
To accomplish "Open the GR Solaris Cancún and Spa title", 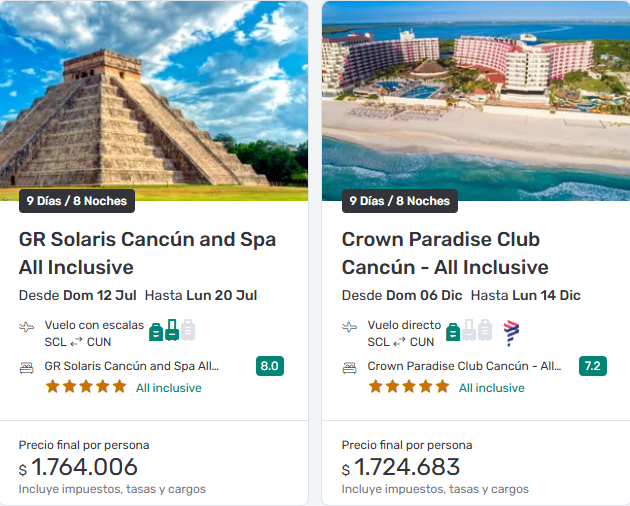I will [147, 253].
